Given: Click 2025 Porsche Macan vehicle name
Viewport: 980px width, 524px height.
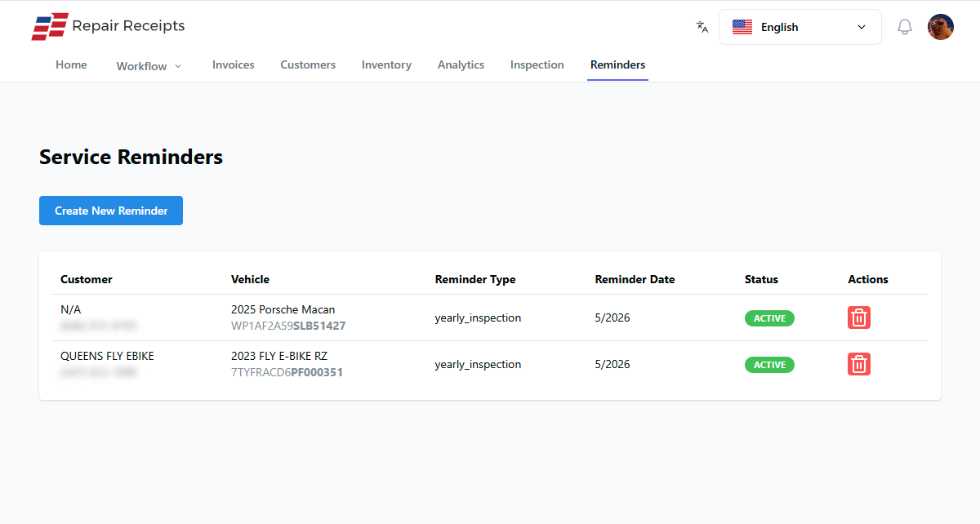Looking at the screenshot, I should tap(283, 309).
